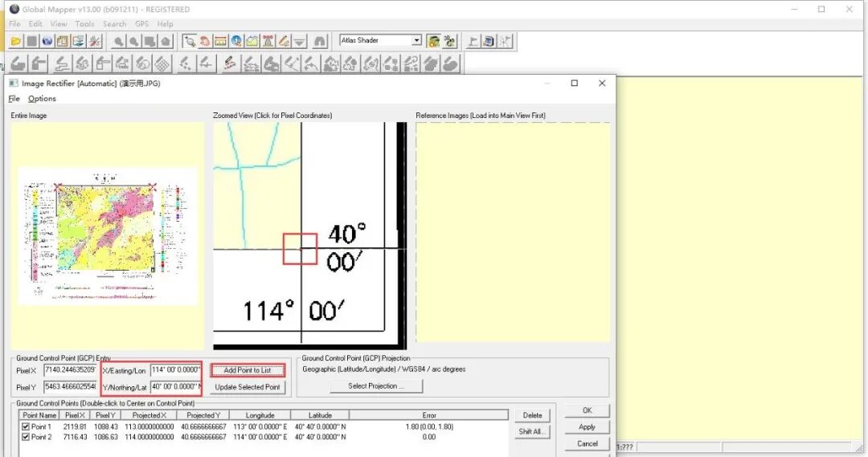Click the X/Easting/Lon input field
868x457 pixels.
click(176, 369)
